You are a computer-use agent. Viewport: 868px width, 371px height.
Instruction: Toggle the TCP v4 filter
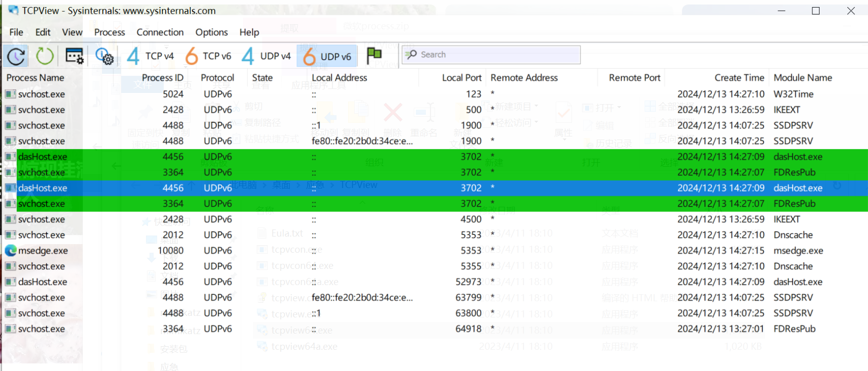[151, 56]
